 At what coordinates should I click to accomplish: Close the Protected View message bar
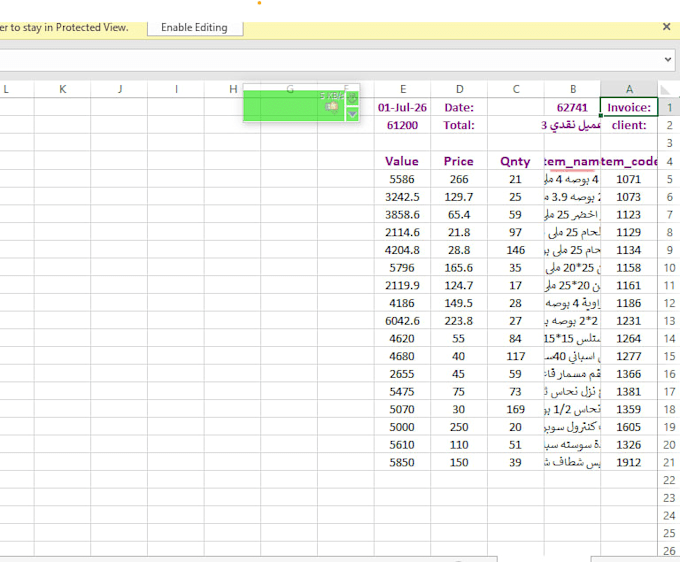667,27
